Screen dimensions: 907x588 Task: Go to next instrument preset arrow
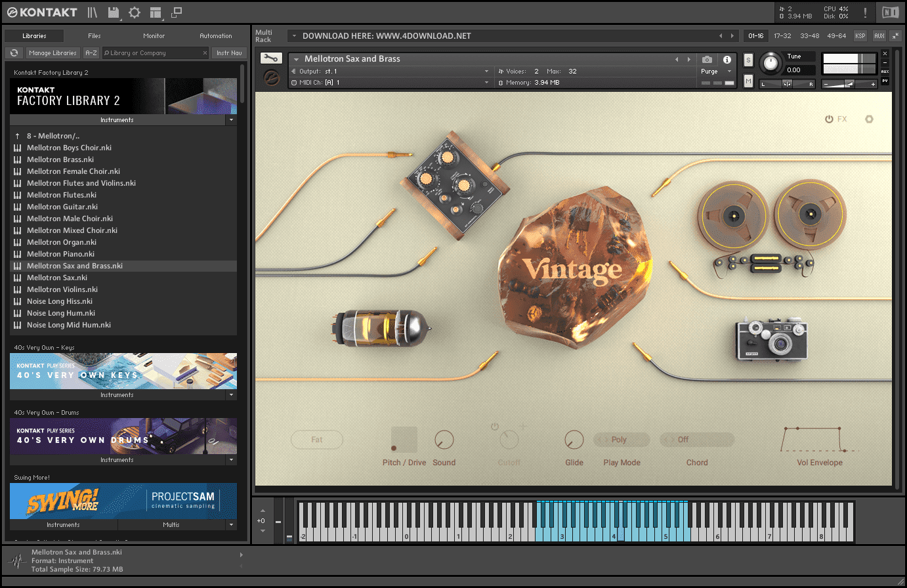click(x=688, y=59)
